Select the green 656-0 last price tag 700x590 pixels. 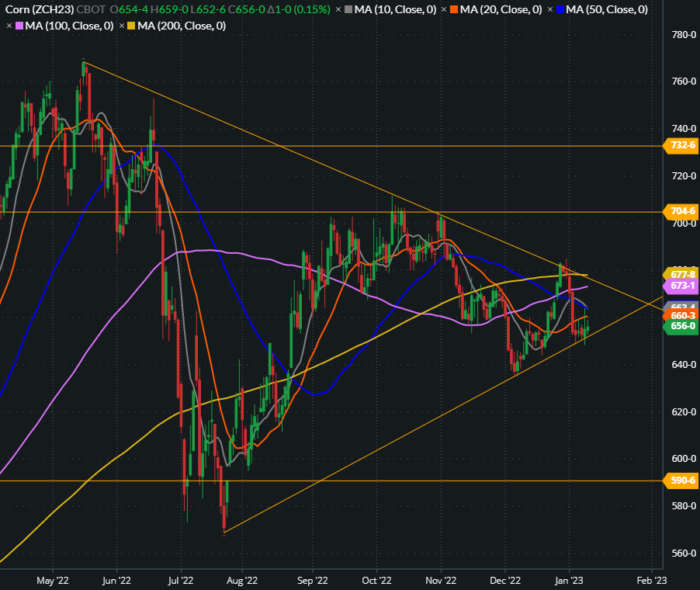coord(681,327)
